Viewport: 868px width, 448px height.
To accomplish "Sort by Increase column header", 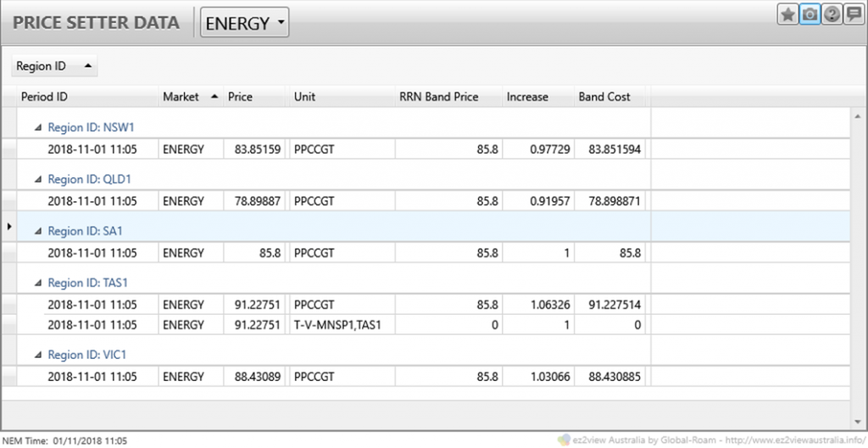I will tap(538, 97).
